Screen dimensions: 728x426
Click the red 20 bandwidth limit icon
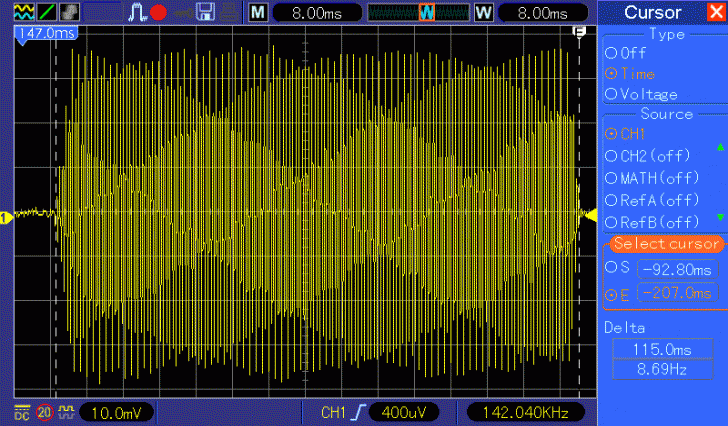click(x=45, y=412)
